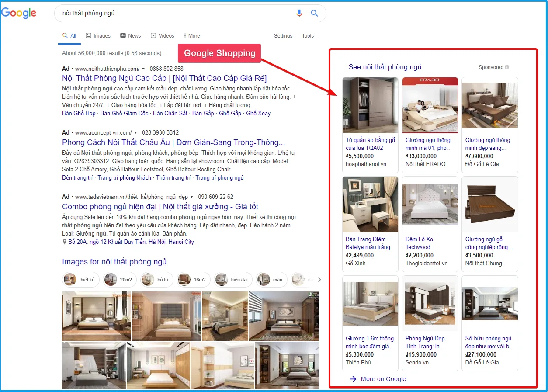The height and width of the screenshot is (392, 548).
Task: Click the Sponsored info icon
Action: (507, 67)
